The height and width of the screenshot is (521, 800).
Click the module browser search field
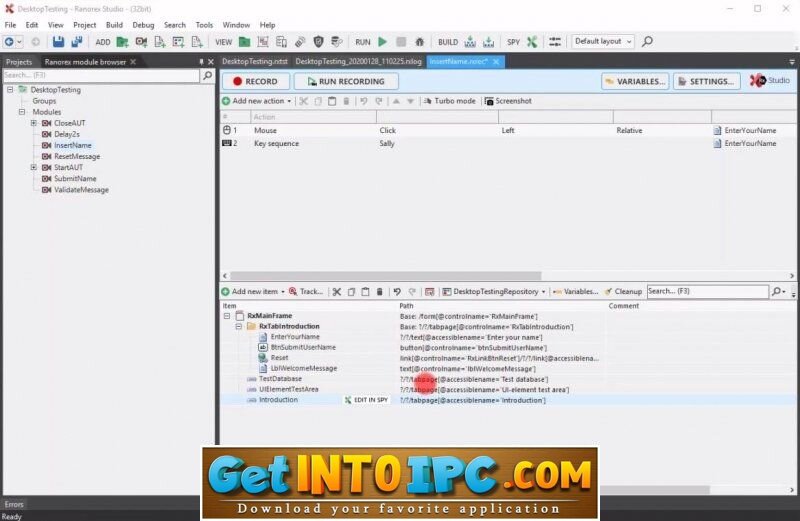point(101,76)
